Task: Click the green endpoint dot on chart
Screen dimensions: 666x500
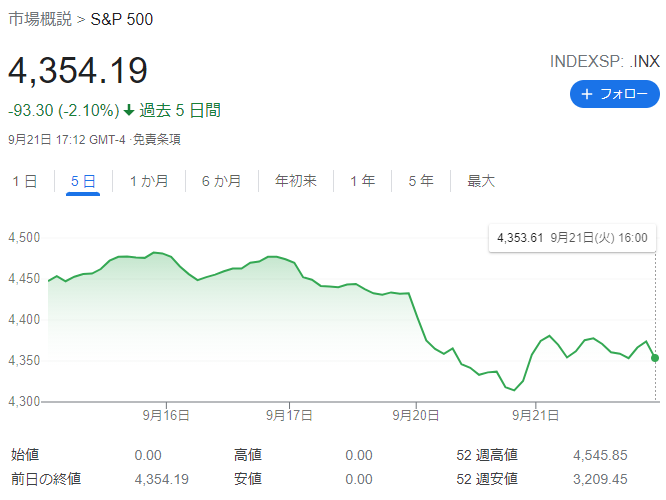Action: [x=655, y=358]
